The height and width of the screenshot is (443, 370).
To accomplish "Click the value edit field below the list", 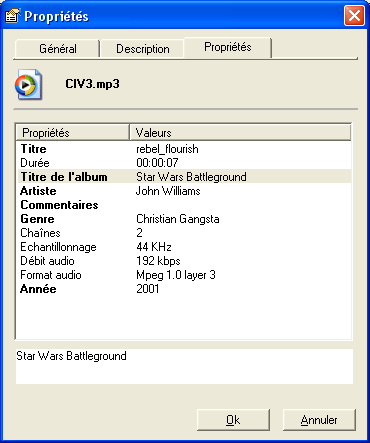I will point(184,366).
